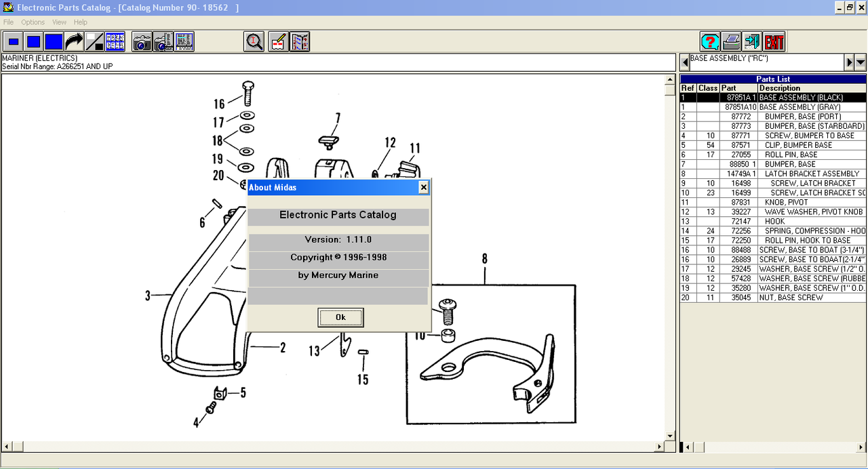This screenshot has height=469, width=868.
Task: Select the WAVE WASHER, PIVOT KNOB row
Action: pyautogui.click(x=773, y=211)
